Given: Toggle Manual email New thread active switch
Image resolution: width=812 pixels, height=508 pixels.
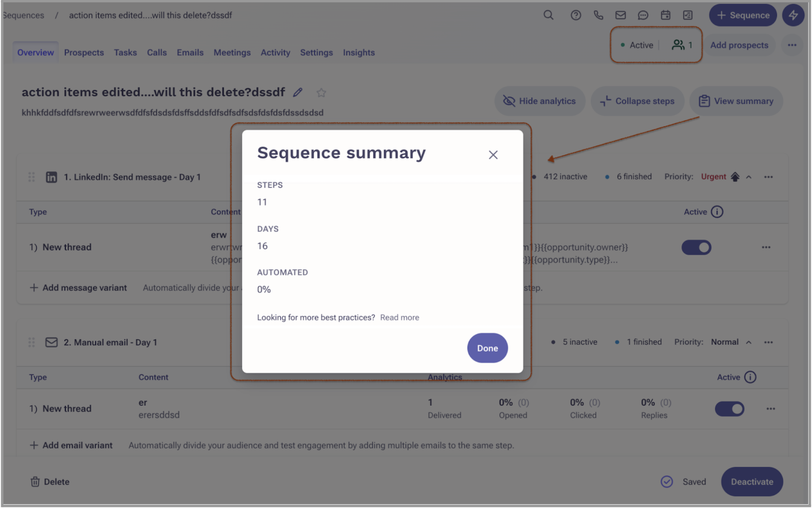Looking at the screenshot, I should (x=729, y=409).
